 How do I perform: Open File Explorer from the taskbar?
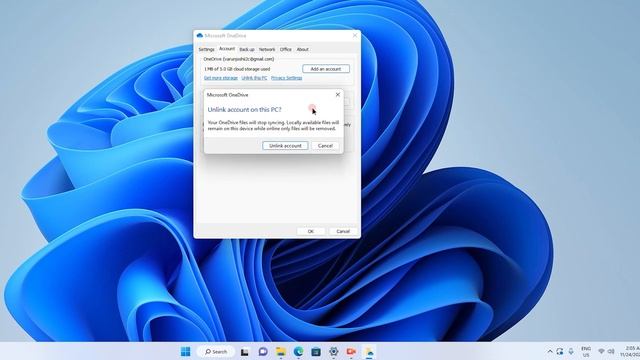pyautogui.click(x=281, y=351)
